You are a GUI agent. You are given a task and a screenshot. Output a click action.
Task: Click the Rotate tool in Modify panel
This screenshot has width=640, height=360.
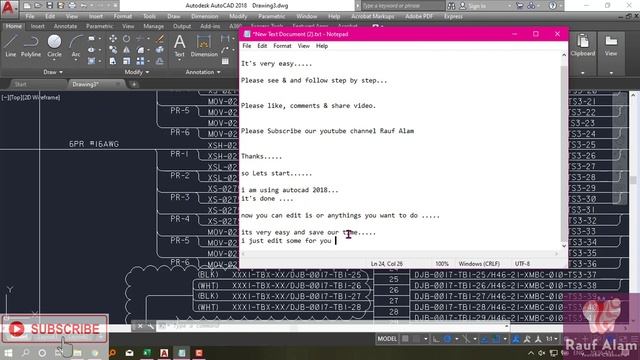pos(127,39)
